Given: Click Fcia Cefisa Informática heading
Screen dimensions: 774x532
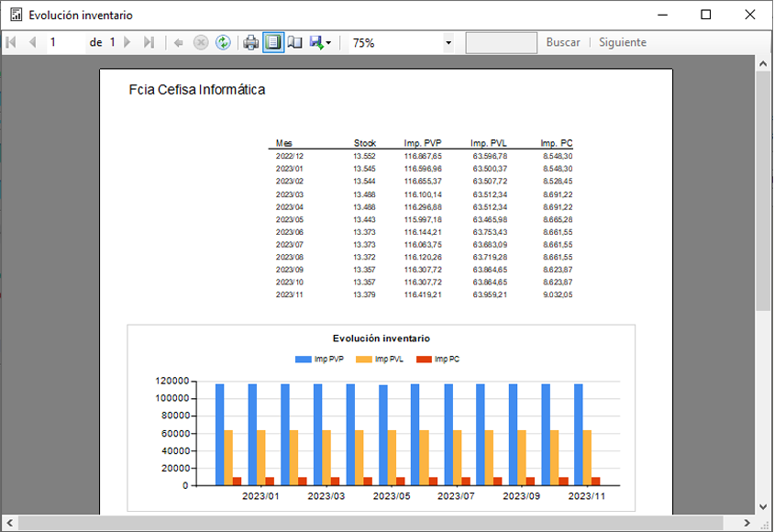Looking at the screenshot, I should (197, 90).
